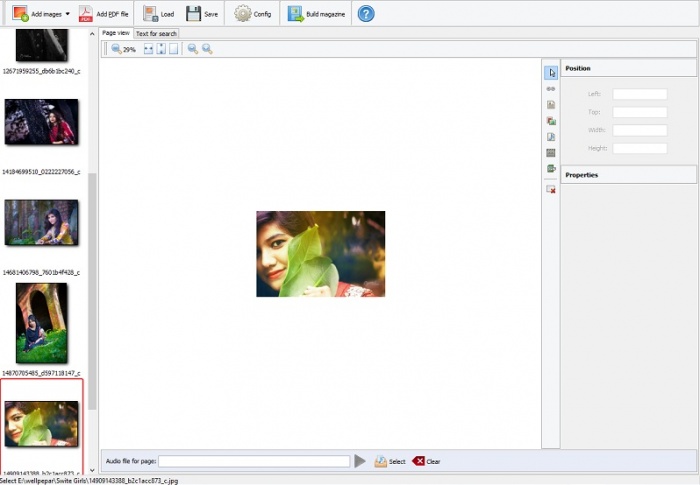Open Config settings
The height and width of the screenshot is (485, 700).
[x=253, y=14]
